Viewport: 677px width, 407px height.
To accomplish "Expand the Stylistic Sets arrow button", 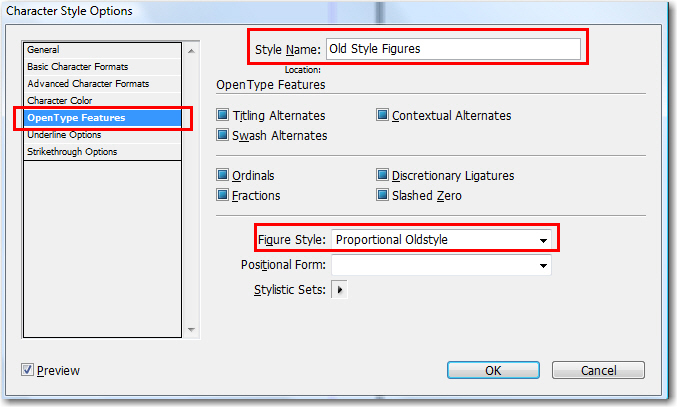I will (x=339, y=290).
